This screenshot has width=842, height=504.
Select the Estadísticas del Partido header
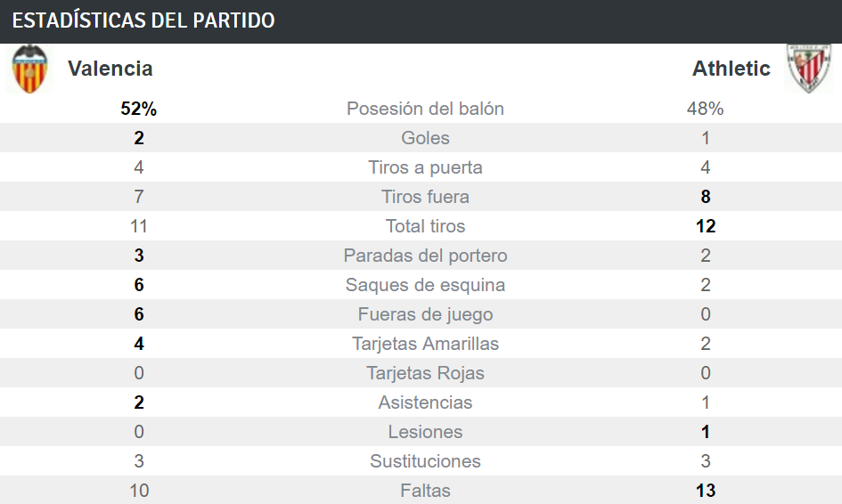pos(143,20)
